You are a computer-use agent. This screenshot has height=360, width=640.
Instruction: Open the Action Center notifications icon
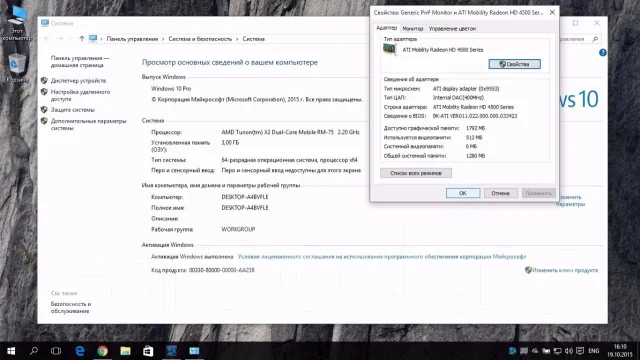click(580, 351)
